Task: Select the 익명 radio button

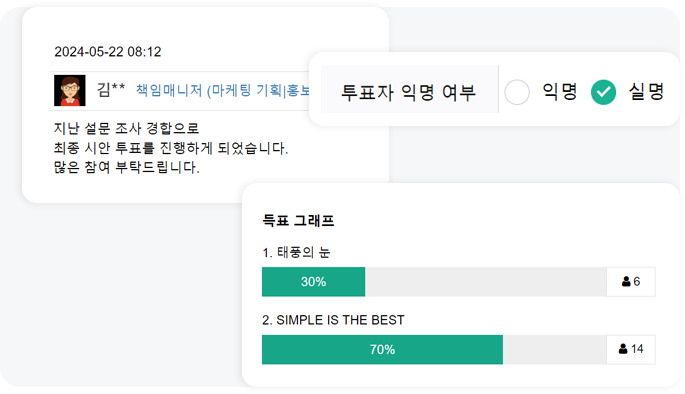Action: click(517, 92)
